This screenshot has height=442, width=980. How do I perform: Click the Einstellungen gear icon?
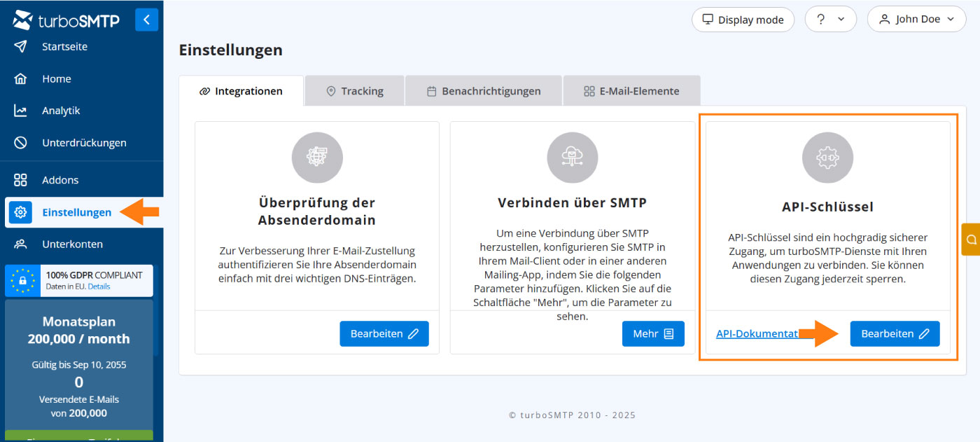pos(21,212)
